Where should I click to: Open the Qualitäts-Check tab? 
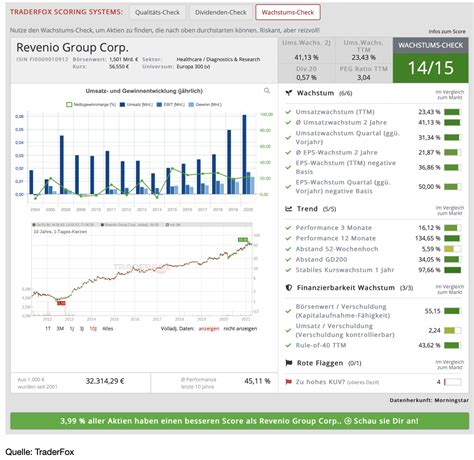point(157,12)
